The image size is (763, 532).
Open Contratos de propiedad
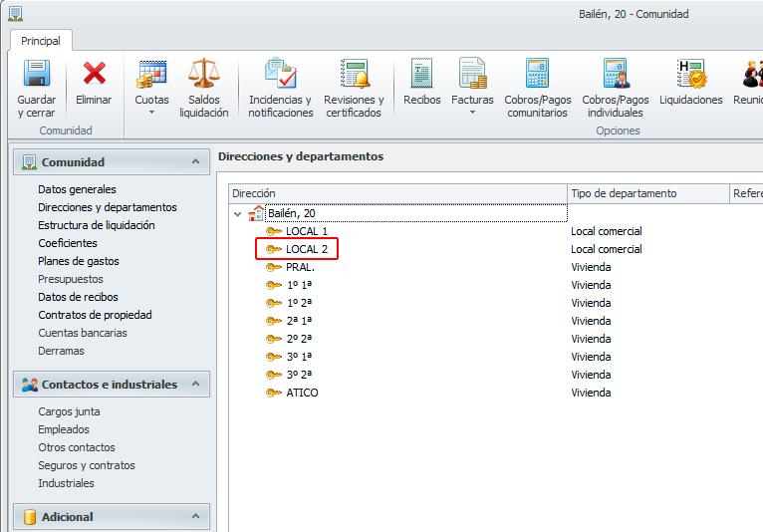coord(95,315)
